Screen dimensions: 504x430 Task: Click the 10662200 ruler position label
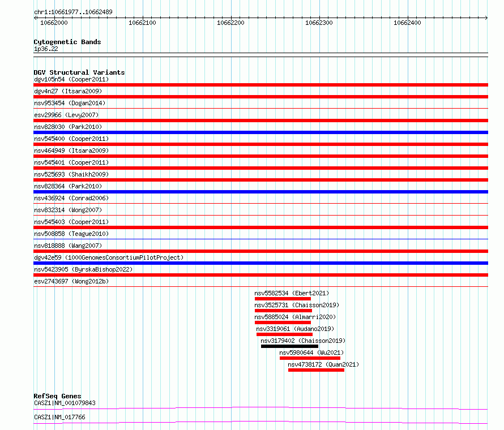(230, 23)
